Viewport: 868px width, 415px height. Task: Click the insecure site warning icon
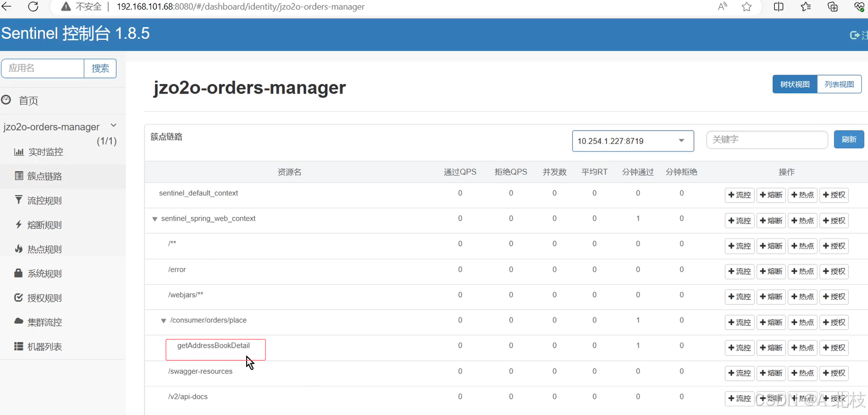coord(66,7)
